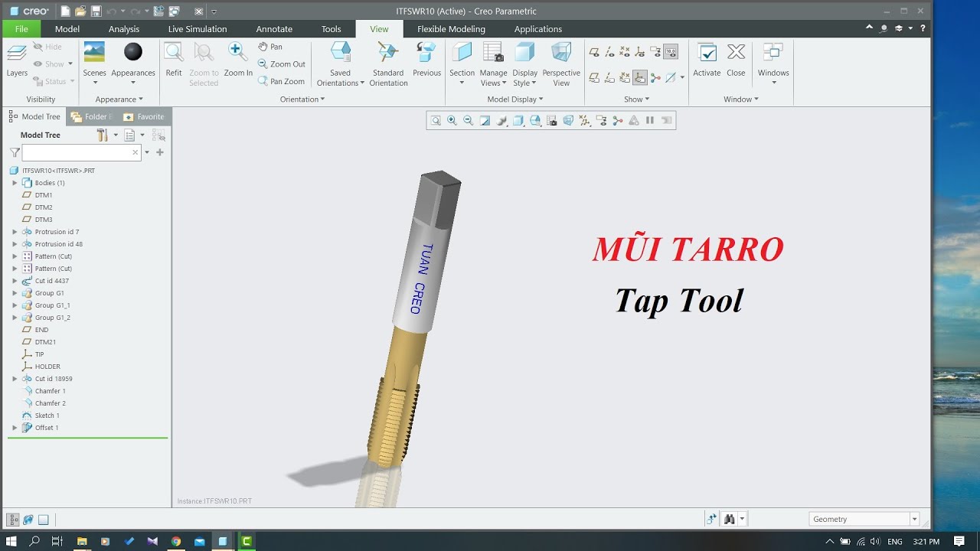Click Chrome icon in the taskbar
This screenshot has height=551, width=980.
176,541
